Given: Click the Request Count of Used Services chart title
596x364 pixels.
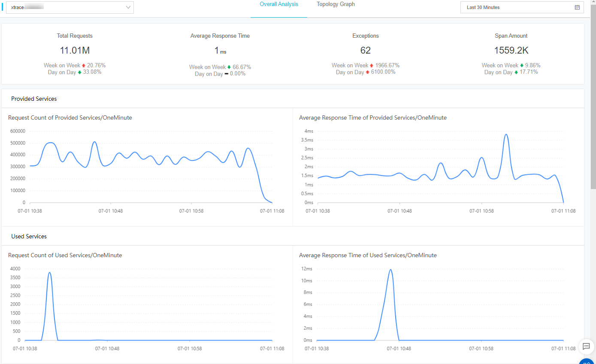Looking at the screenshot, I should (65, 255).
